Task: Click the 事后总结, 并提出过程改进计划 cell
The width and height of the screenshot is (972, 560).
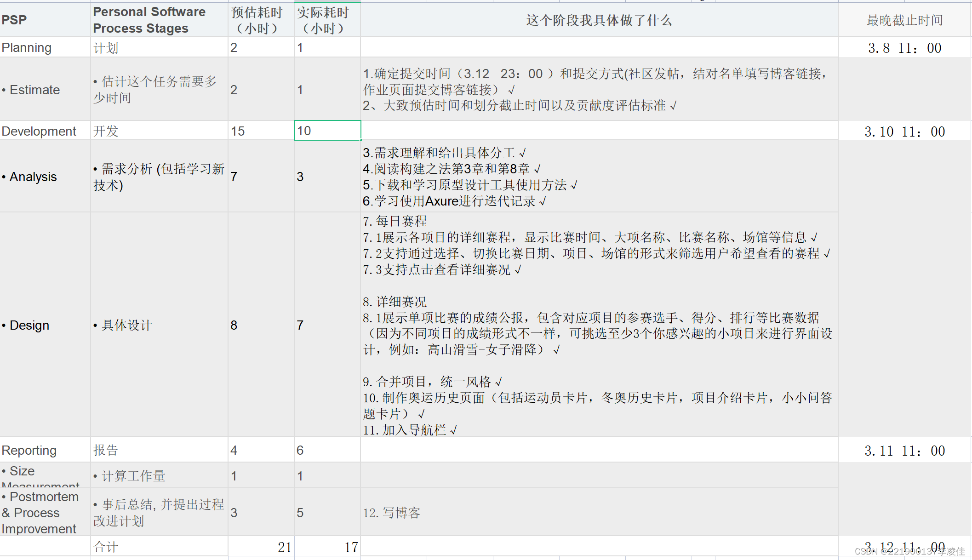Action: click(x=159, y=512)
